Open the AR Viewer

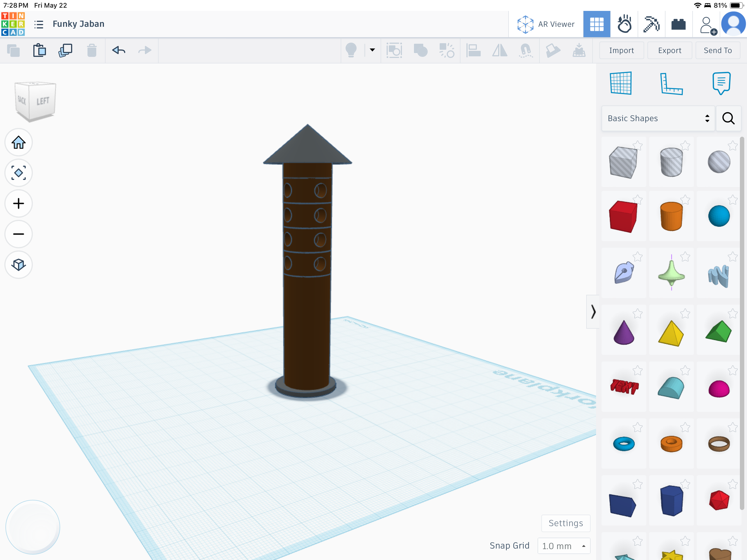click(x=546, y=24)
